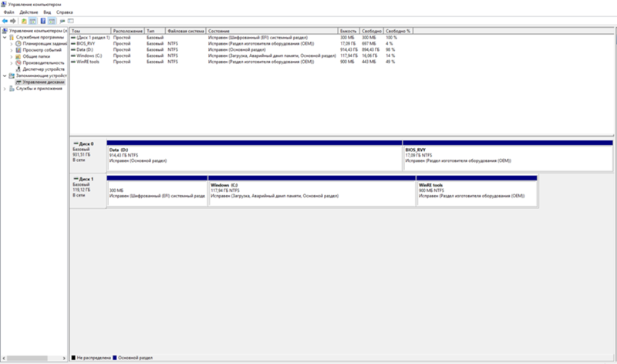The width and height of the screenshot is (617, 364).
Task: Sort by the Файловая система column header
Action: pyautogui.click(x=186, y=31)
